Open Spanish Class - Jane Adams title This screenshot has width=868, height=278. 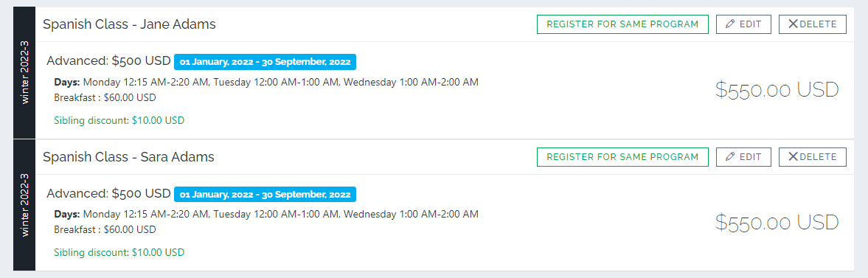(129, 24)
